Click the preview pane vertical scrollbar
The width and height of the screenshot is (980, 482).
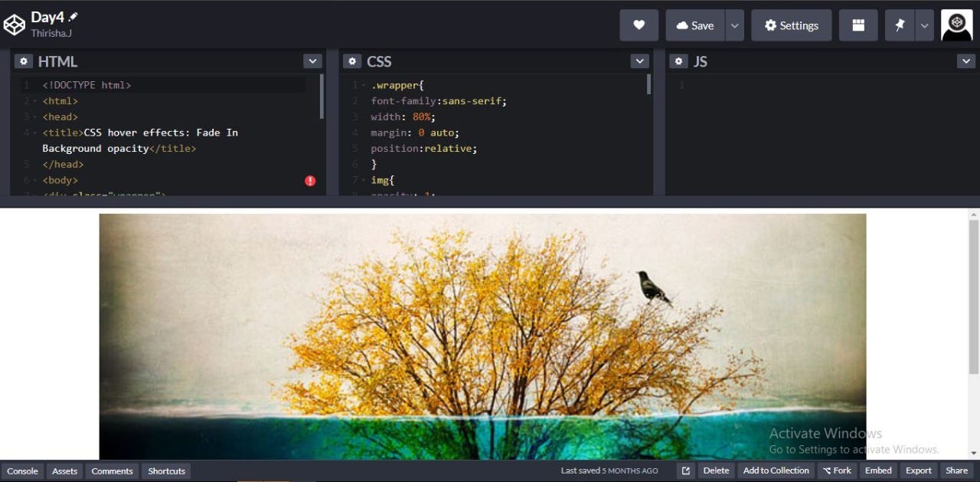click(x=974, y=297)
